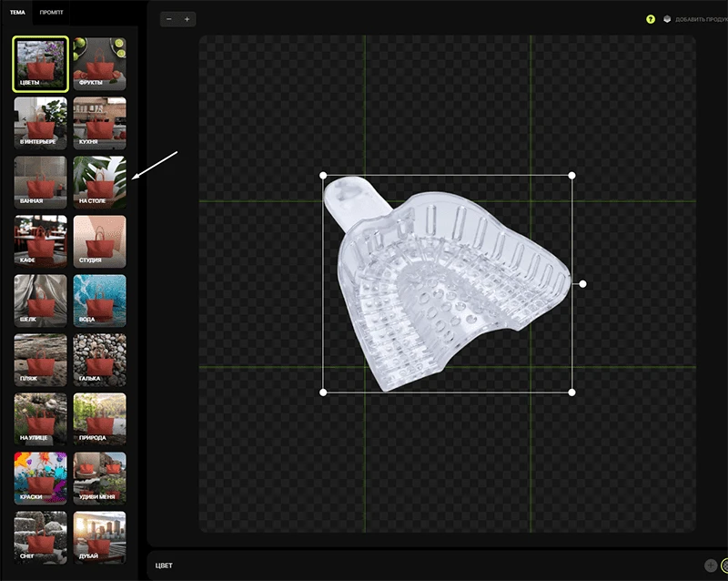
Task: Open the ПРОМПТ tab
Action: (x=51, y=13)
